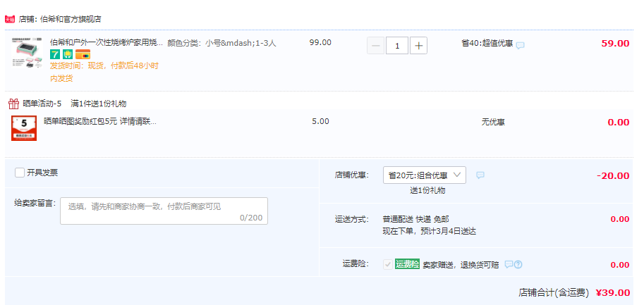The width and height of the screenshot is (644, 305).
Task: Decrease the quantity with the minus button
Action: point(375,46)
